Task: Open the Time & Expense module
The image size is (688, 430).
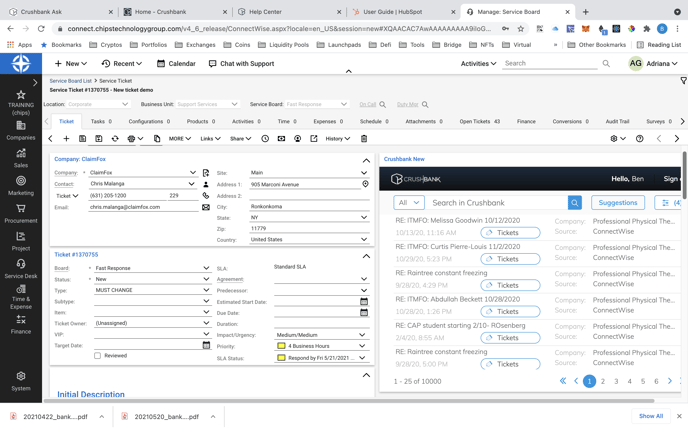Action: [21, 297]
